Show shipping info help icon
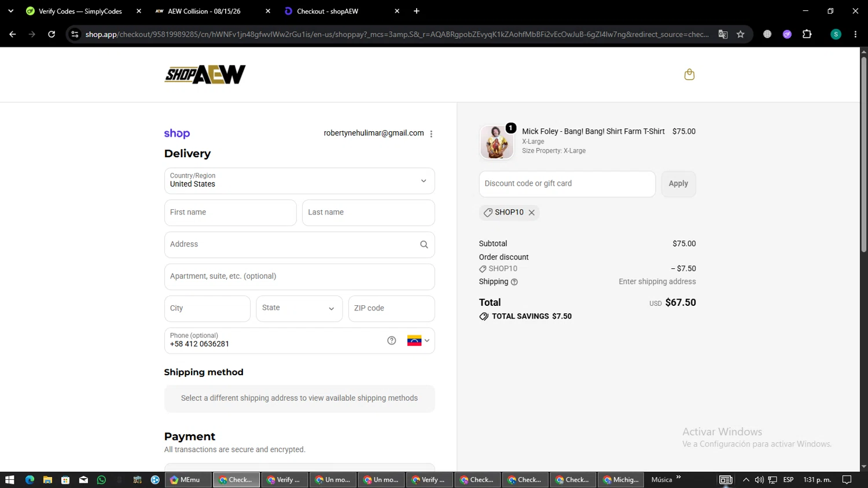The width and height of the screenshot is (868, 488). [x=514, y=282]
